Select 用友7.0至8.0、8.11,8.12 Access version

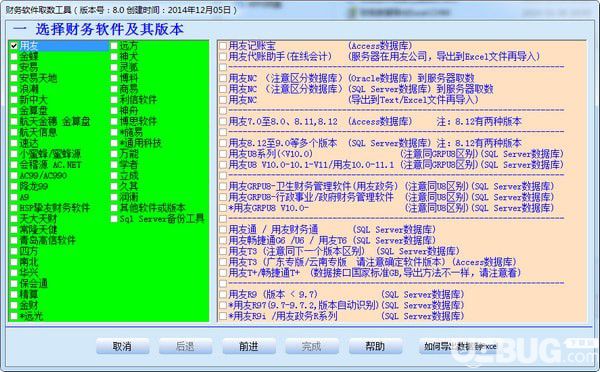[x=223, y=122]
